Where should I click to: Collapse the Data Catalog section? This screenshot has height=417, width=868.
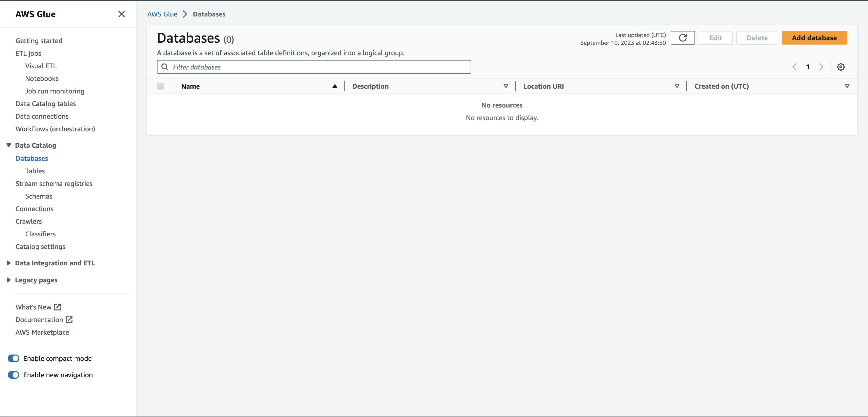(x=9, y=145)
